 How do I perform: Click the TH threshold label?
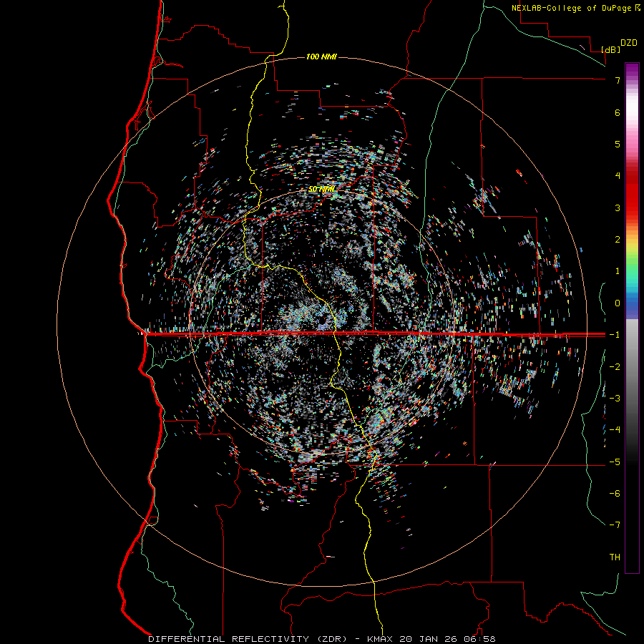pos(615,557)
